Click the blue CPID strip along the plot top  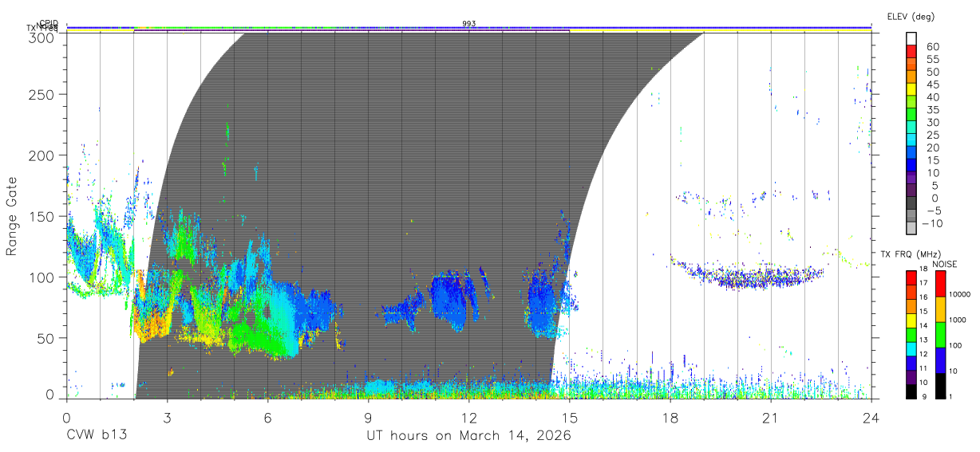(x=468, y=27)
